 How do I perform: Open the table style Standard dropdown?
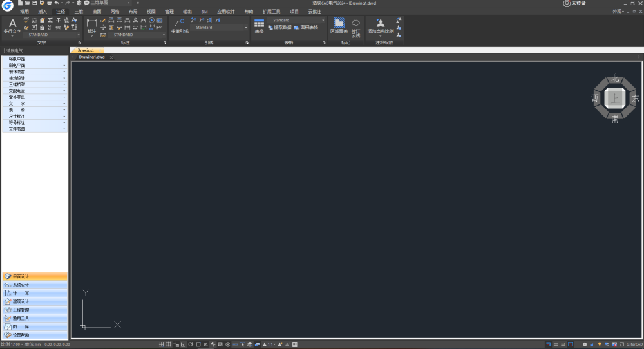[x=296, y=20]
